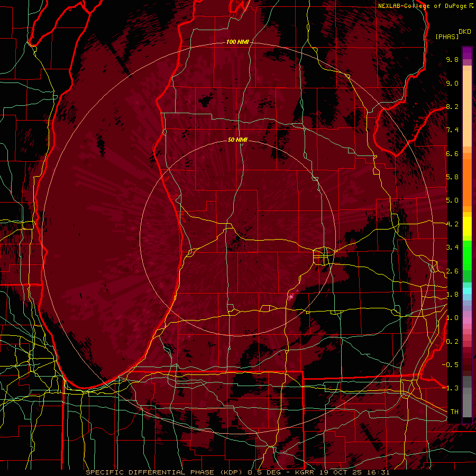Screen dimensions: 476x476
Task: Click the 2.6 value on the color scale
Action: 452,271
